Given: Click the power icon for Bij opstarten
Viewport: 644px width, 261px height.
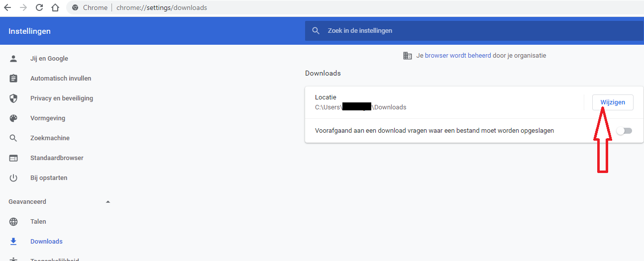Looking at the screenshot, I should [13, 178].
